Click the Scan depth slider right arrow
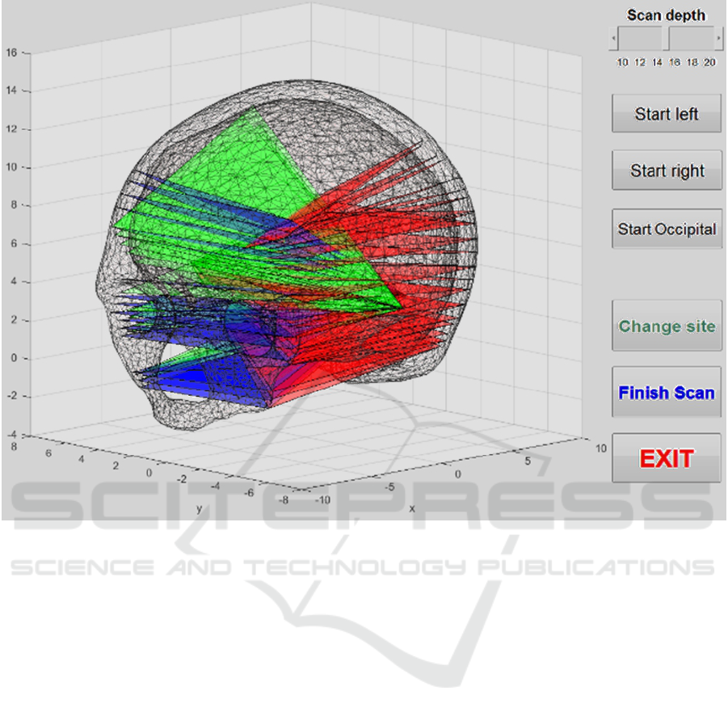728x716 pixels. coord(719,38)
